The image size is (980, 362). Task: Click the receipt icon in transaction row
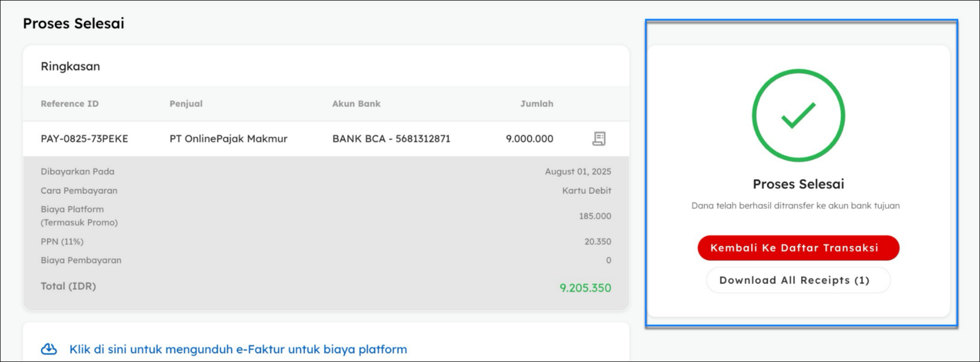coord(599,139)
